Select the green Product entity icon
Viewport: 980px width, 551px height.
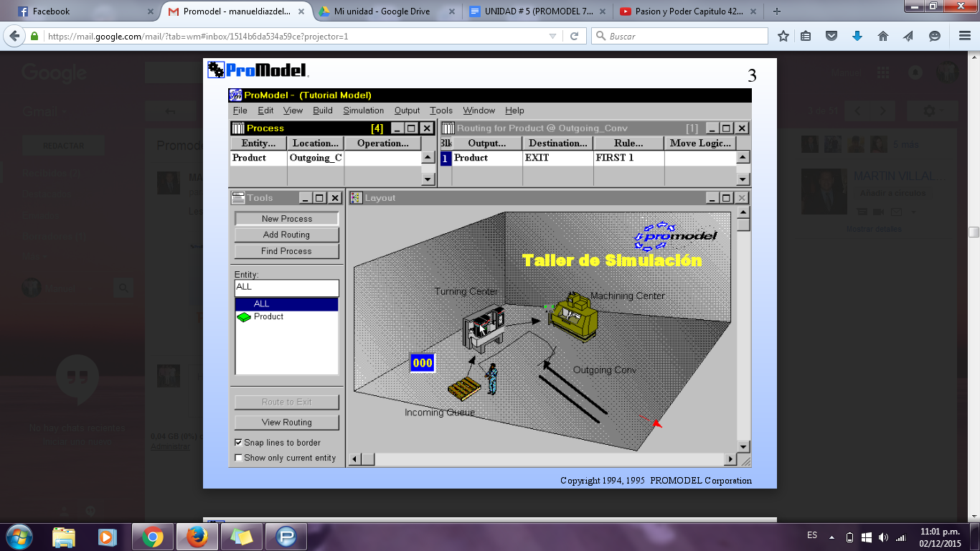pos(244,317)
